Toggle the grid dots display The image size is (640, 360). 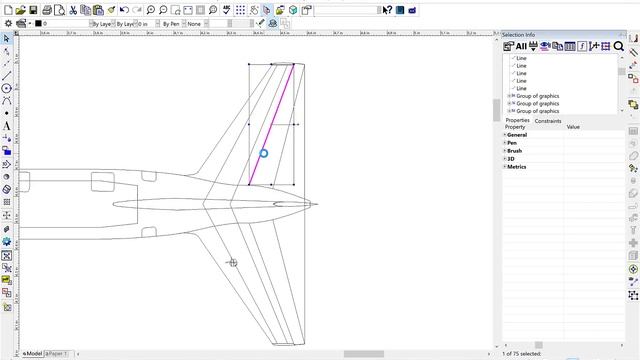pos(240,10)
